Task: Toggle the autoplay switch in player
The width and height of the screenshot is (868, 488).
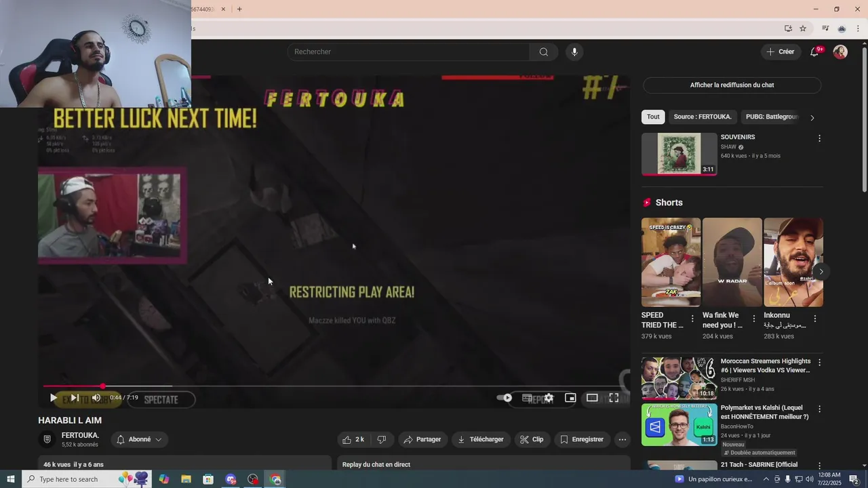Action: point(505,398)
